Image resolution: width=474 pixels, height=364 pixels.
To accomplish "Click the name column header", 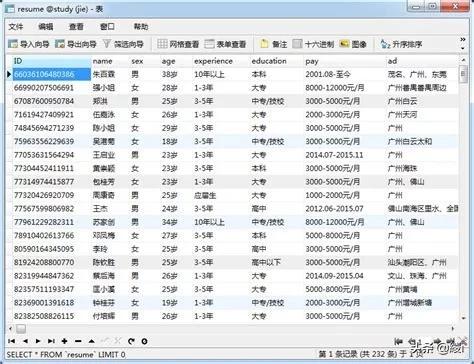I will [110, 61].
